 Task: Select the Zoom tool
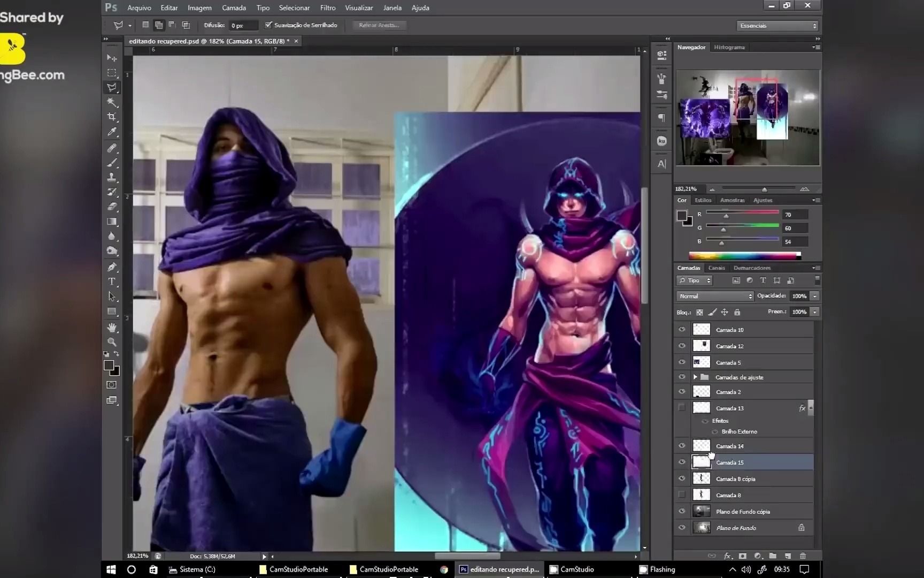tap(112, 341)
